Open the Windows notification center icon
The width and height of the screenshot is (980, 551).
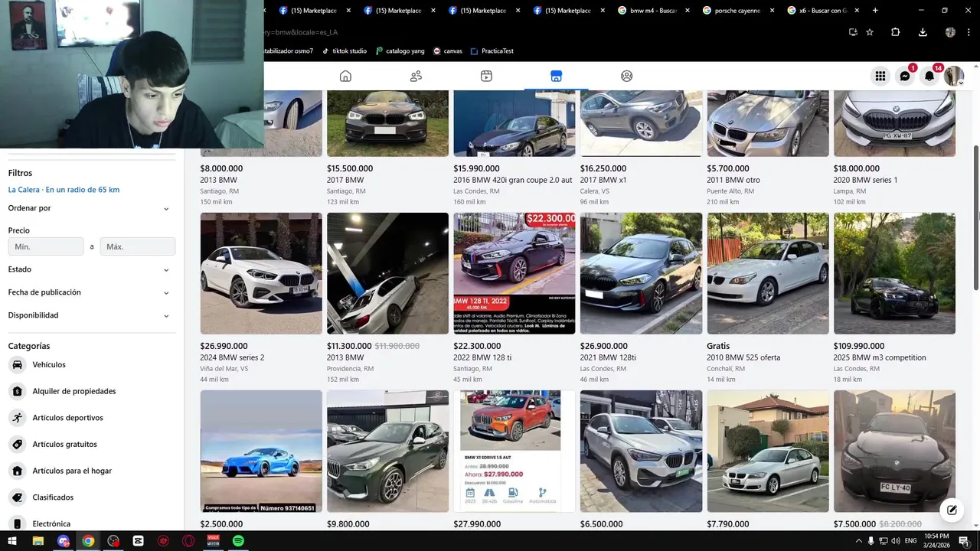pyautogui.click(x=963, y=541)
